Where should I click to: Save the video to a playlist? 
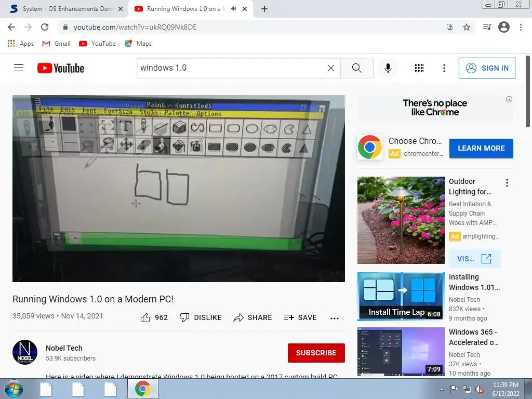click(x=300, y=317)
